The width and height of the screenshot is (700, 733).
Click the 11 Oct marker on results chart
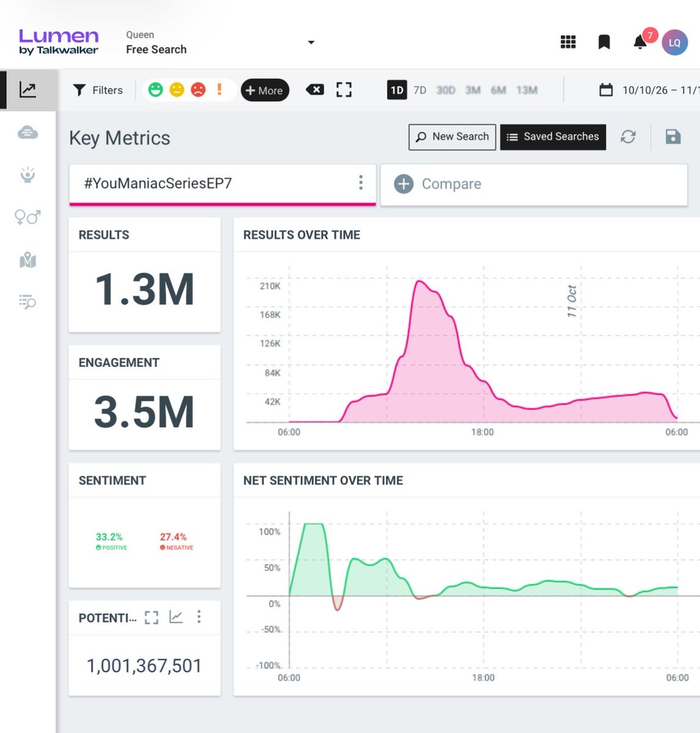pos(572,301)
